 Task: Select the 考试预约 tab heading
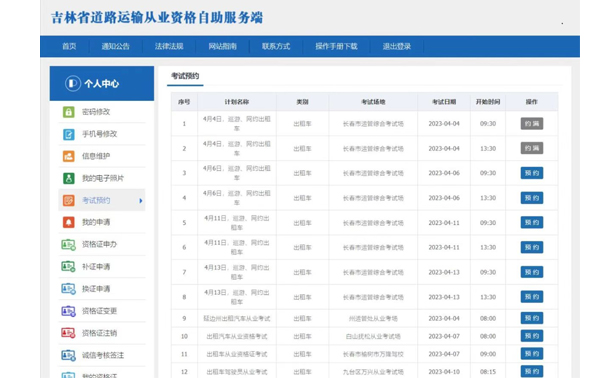(185, 76)
